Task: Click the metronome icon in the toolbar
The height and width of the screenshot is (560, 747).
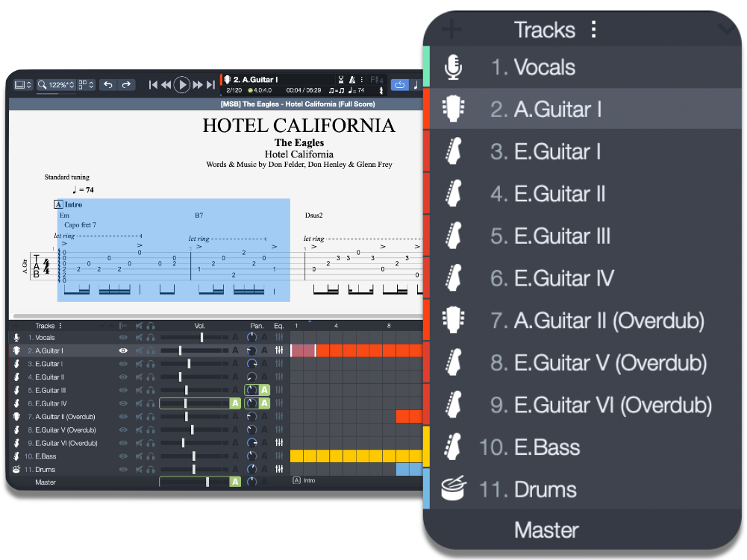Action: [x=353, y=80]
